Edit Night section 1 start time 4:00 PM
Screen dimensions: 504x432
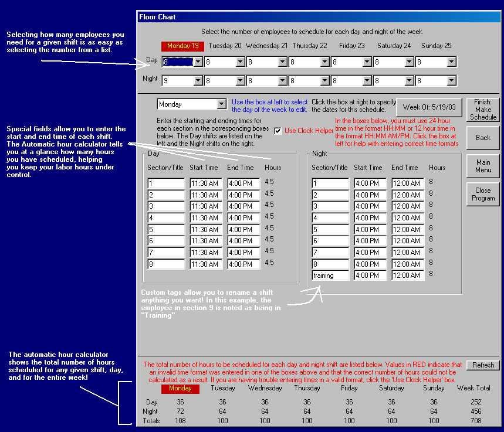[370, 183]
